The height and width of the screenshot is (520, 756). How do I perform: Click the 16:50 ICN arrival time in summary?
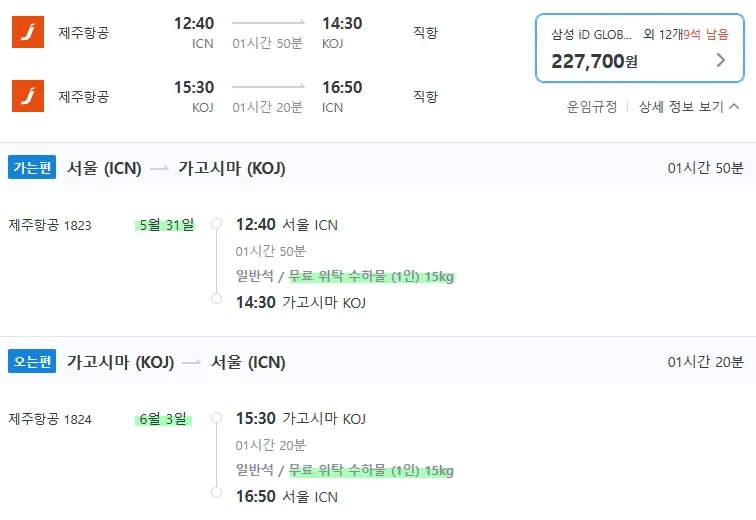pos(342,88)
